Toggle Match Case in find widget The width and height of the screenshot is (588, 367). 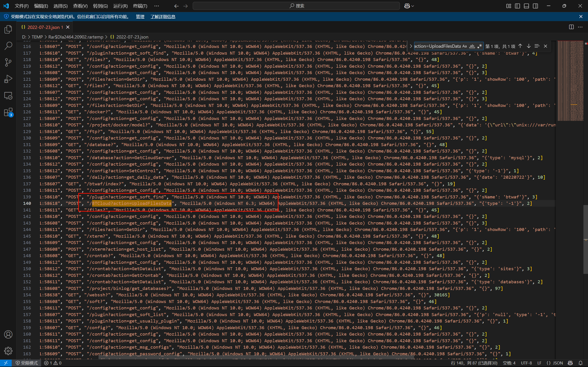click(464, 46)
